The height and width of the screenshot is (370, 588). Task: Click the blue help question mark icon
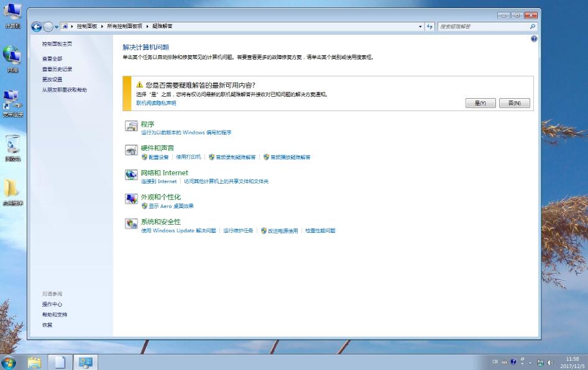[x=534, y=38]
